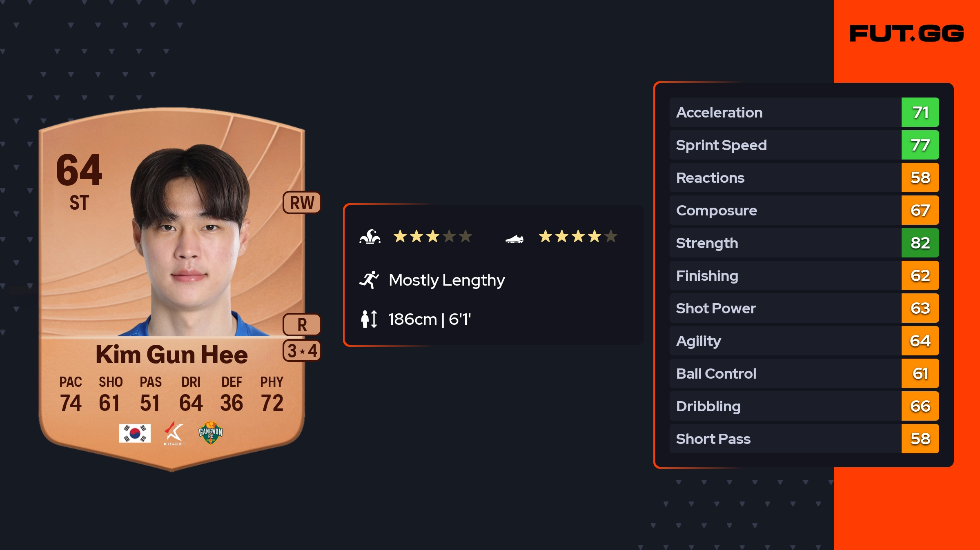Click the green Sprint Speed 77 value

click(920, 145)
